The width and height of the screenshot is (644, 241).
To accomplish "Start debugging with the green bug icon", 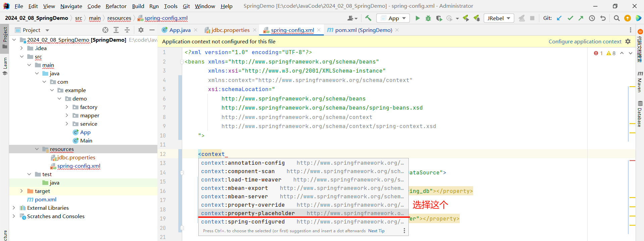I will [x=428, y=18].
